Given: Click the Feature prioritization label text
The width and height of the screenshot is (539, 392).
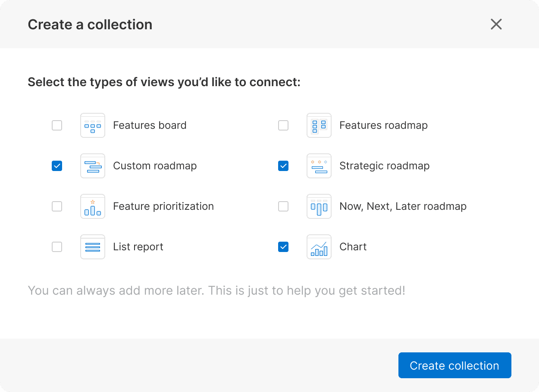Looking at the screenshot, I should point(163,206).
